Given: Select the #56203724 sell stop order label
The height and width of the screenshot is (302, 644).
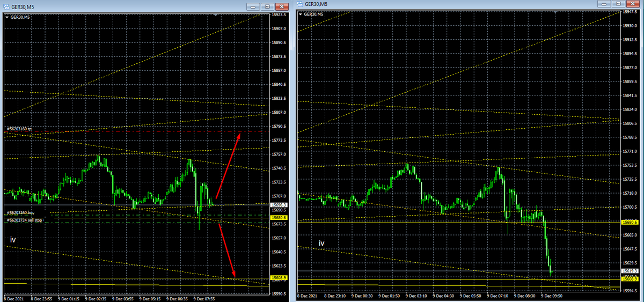Looking at the screenshot, I should tap(25, 220).
